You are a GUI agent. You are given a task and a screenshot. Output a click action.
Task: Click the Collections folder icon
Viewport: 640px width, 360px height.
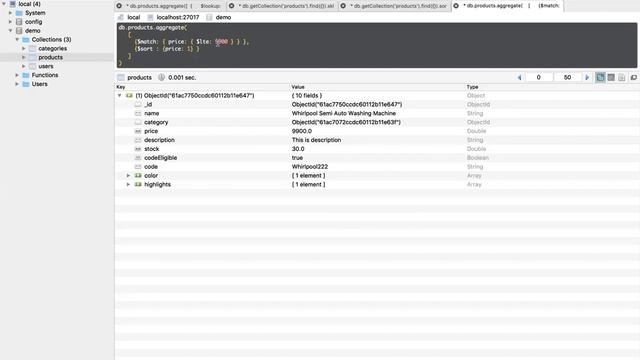26,40
